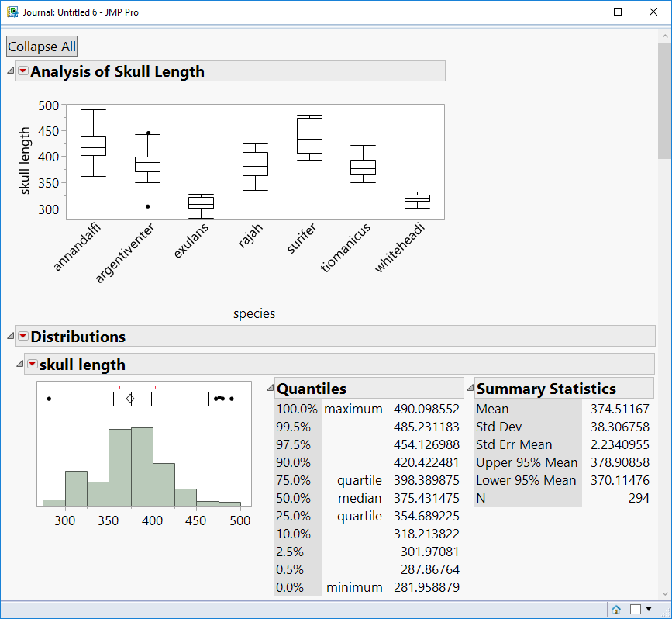This screenshot has height=619, width=672.
Task: Click the Lower 95% Mean value 370.11476
Action: pyautogui.click(x=620, y=480)
